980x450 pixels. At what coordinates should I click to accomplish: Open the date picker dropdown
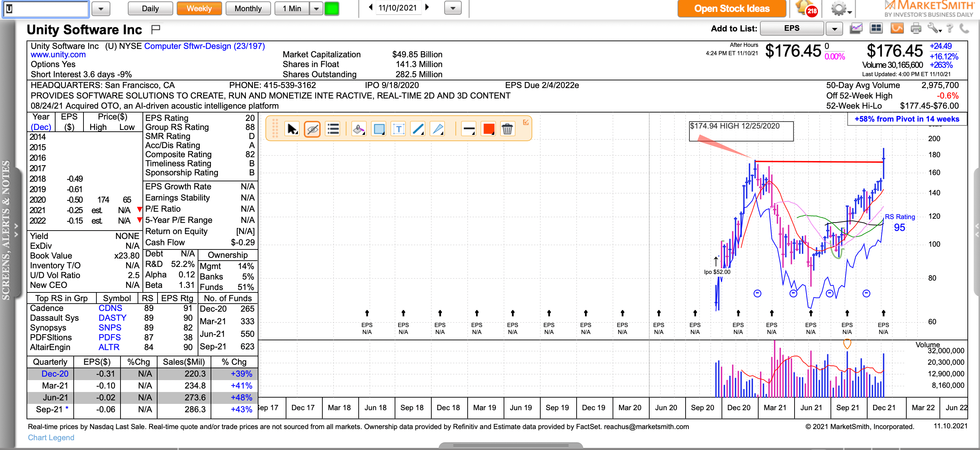coord(453,8)
